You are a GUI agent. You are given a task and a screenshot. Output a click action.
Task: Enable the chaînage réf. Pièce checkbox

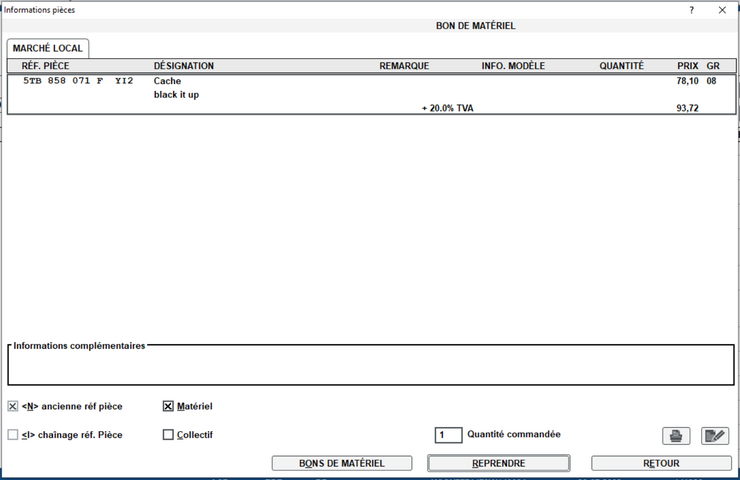13,435
